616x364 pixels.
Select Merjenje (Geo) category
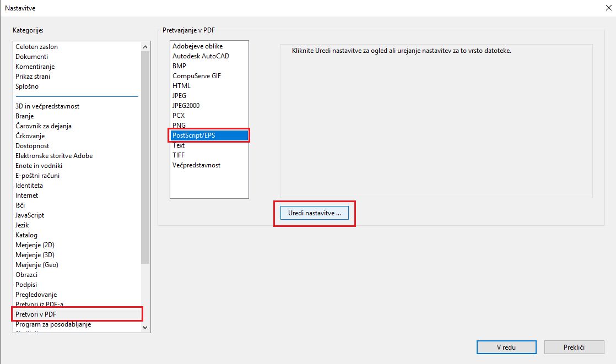click(36, 265)
